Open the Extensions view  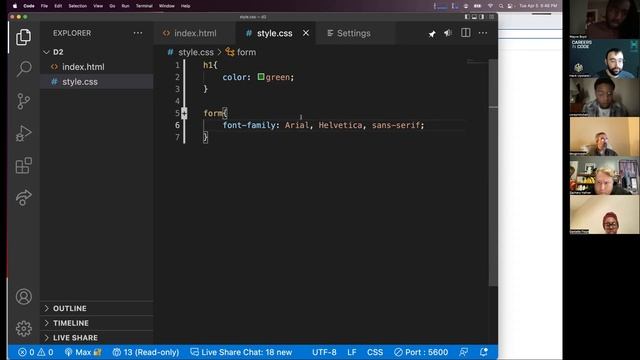(x=24, y=165)
